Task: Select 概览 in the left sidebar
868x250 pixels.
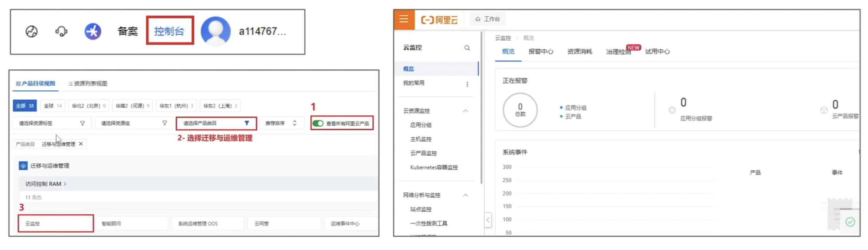Action: [x=436, y=69]
